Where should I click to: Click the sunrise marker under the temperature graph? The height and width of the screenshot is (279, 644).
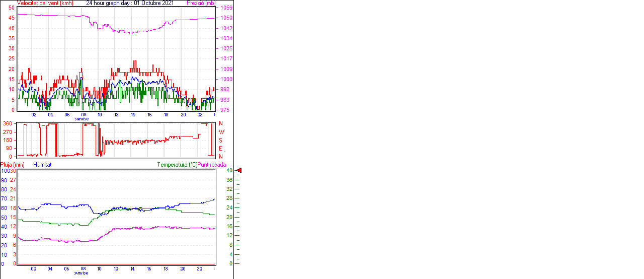[x=81, y=273]
